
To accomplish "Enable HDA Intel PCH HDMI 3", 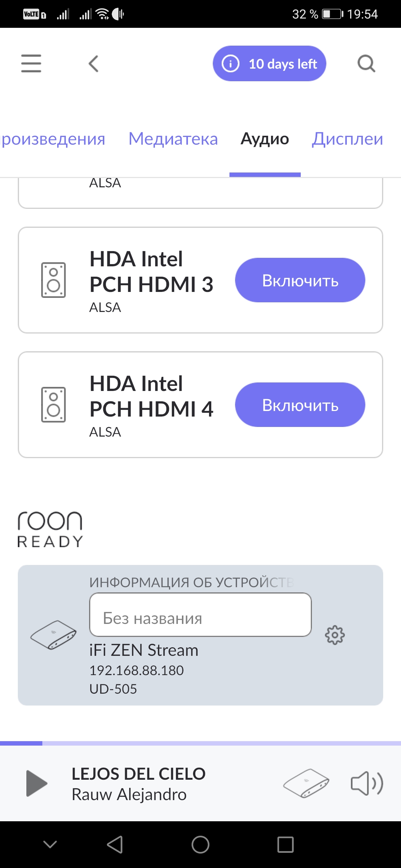I will point(300,280).
